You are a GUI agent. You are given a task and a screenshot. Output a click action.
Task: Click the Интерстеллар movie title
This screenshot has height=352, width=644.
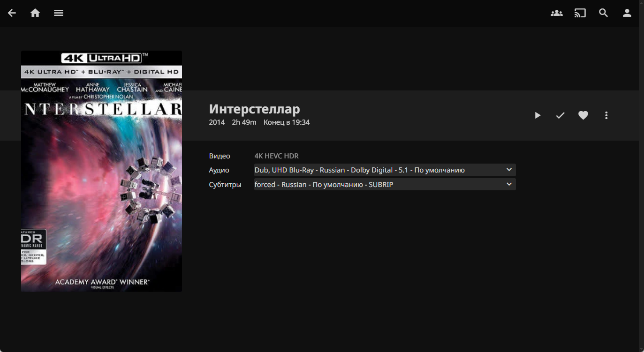254,109
